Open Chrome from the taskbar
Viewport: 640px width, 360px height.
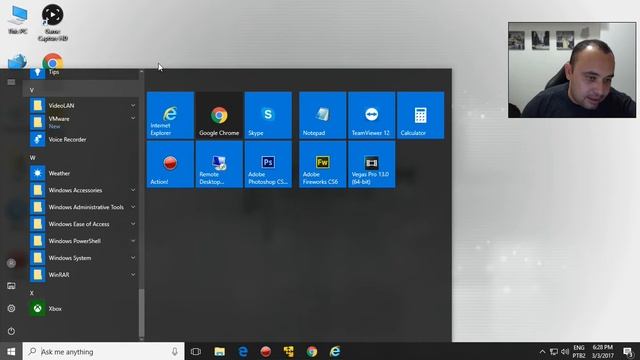[312, 351]
